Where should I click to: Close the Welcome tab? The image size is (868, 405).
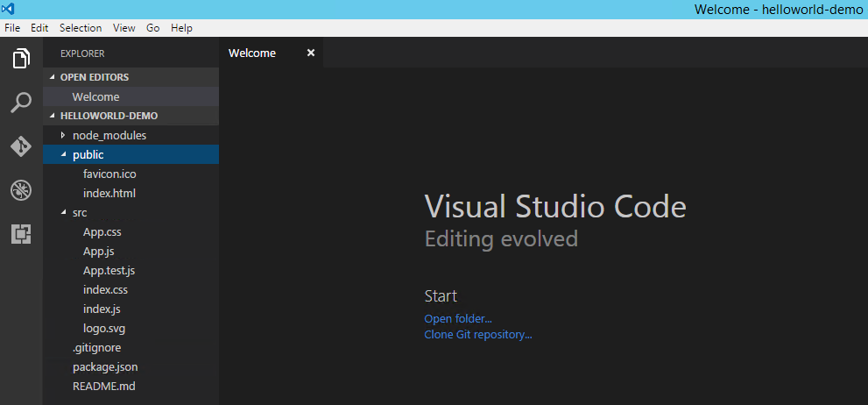click(x=310, y=53)
